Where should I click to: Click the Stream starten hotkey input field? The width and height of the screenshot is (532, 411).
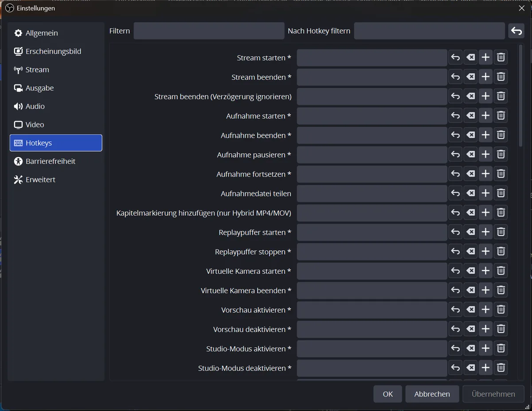point(372,58)
